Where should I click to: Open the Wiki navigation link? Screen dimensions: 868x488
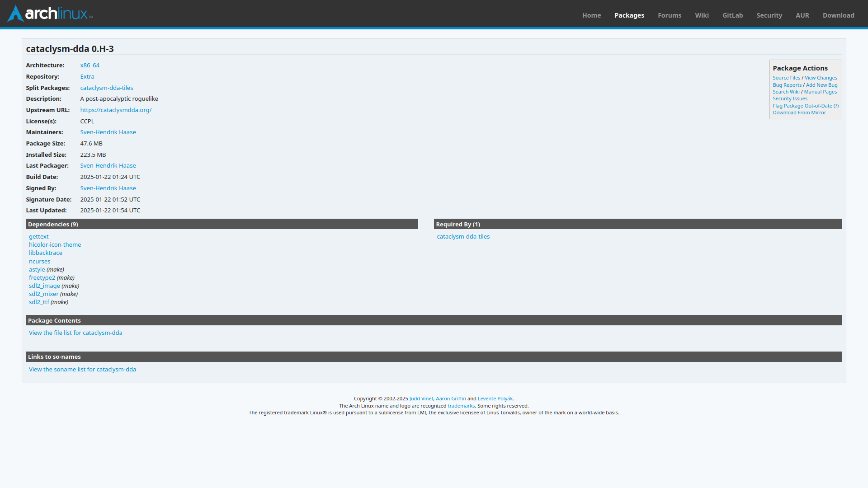(x=702, y=15)
